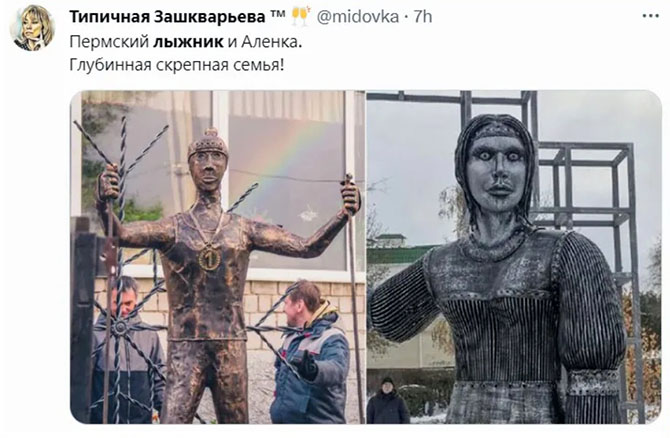This screenshot has width=670, height=438.
Task: Click the champagne glasses emoji beside the name
Action: pyautogui.click(x=301, y=17)
